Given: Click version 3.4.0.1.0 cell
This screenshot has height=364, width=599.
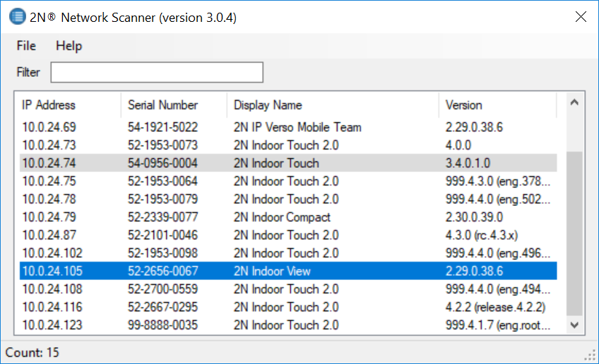Looking at the screenshot, I should point(468,163).
